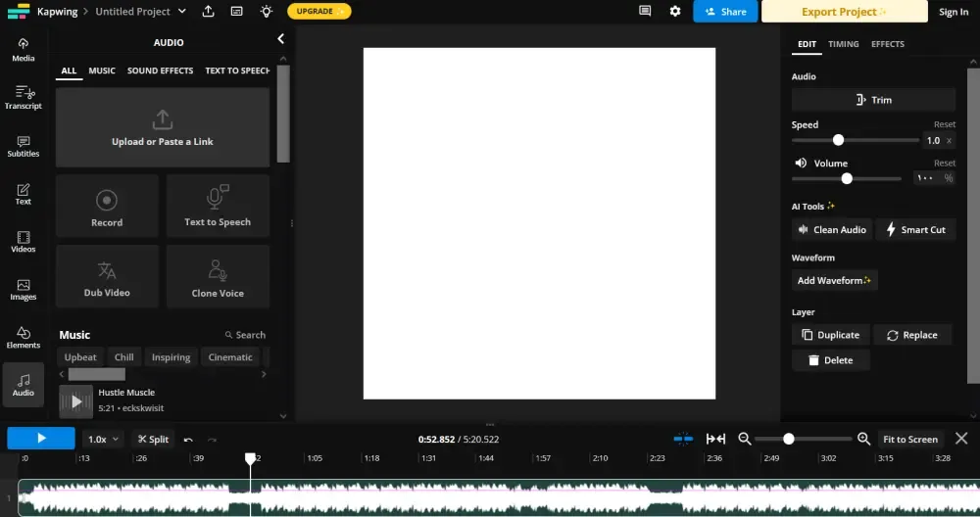Play the Hustle Muscle track preview

tap(76, 400)
